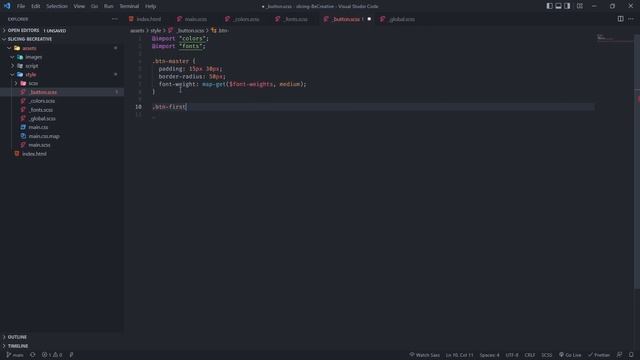This screenshot has width=640, height=360.
Task: Click the Go Live status bar button
Action: click(x=570, y=355)
